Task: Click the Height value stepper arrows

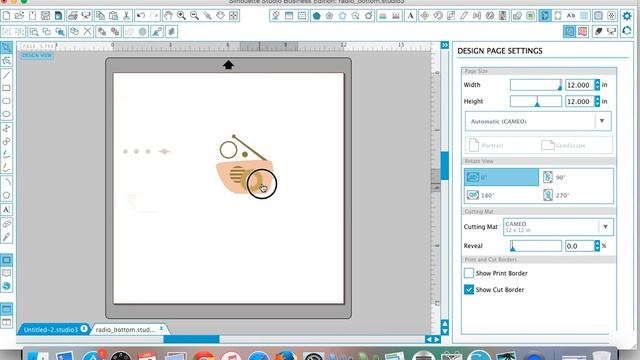Action: coord(597,101)
